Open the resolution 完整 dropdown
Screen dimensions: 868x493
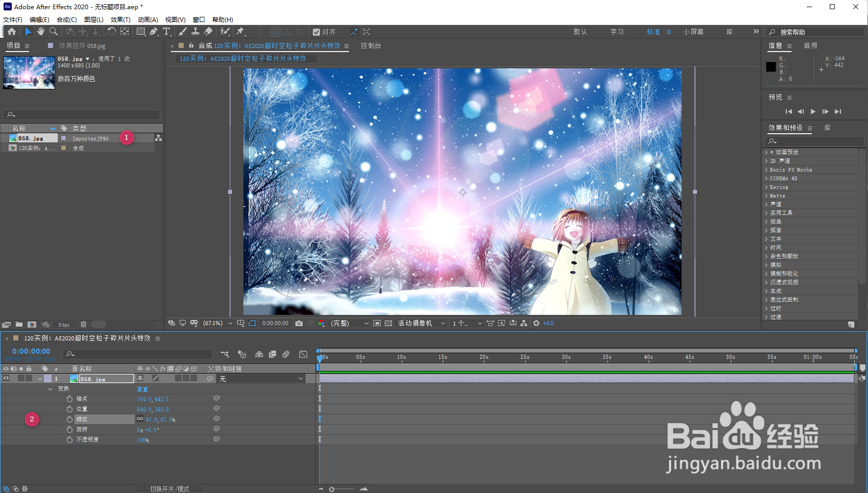350,323
